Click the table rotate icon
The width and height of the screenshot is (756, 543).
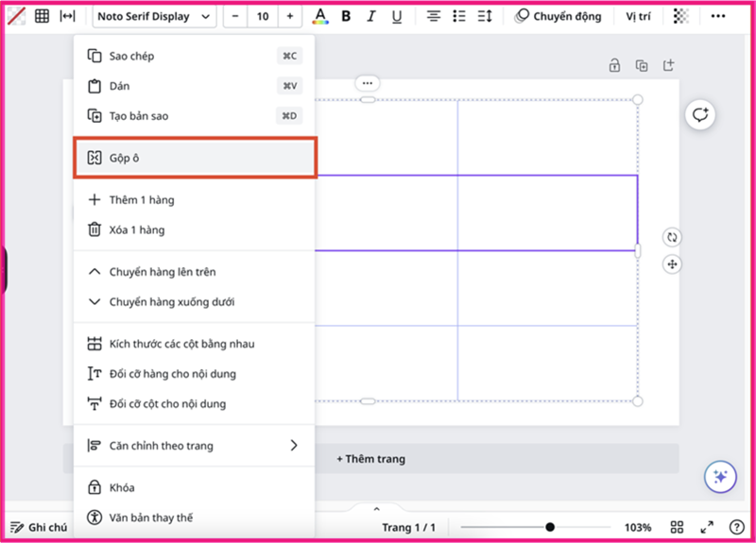(x=672, y=237)
